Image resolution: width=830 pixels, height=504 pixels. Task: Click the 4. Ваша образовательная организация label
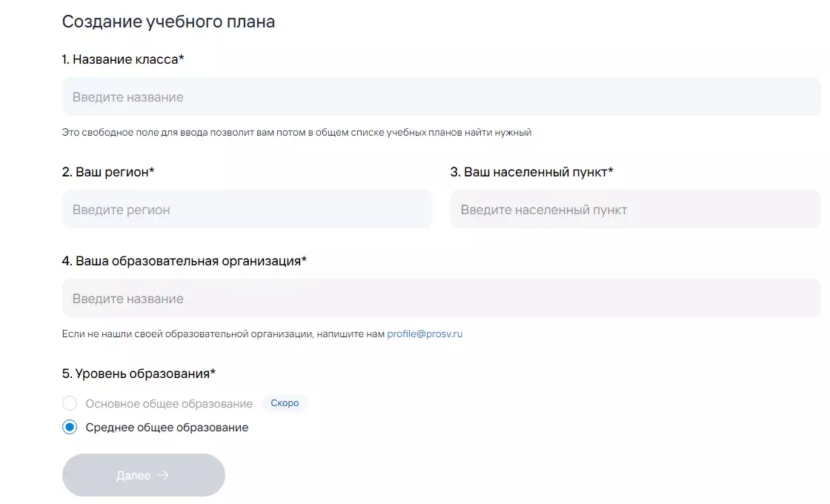tap(185, 261)
